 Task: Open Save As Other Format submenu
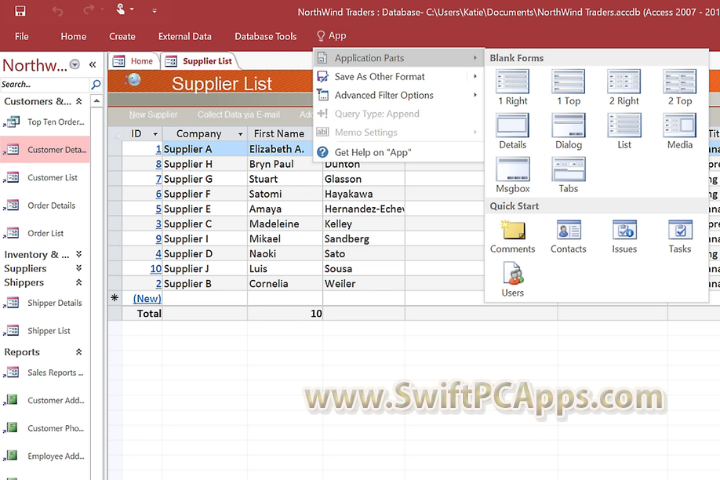point(399,77)
